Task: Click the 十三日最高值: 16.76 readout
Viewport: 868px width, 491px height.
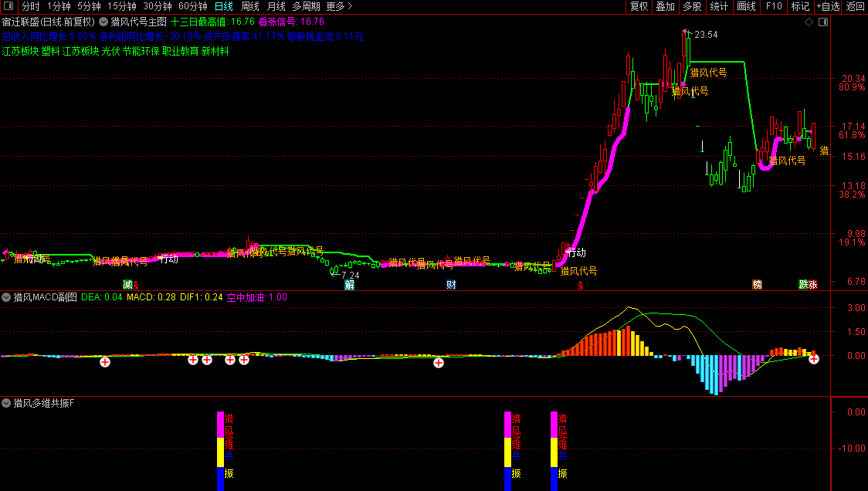Action: (212, 22)
